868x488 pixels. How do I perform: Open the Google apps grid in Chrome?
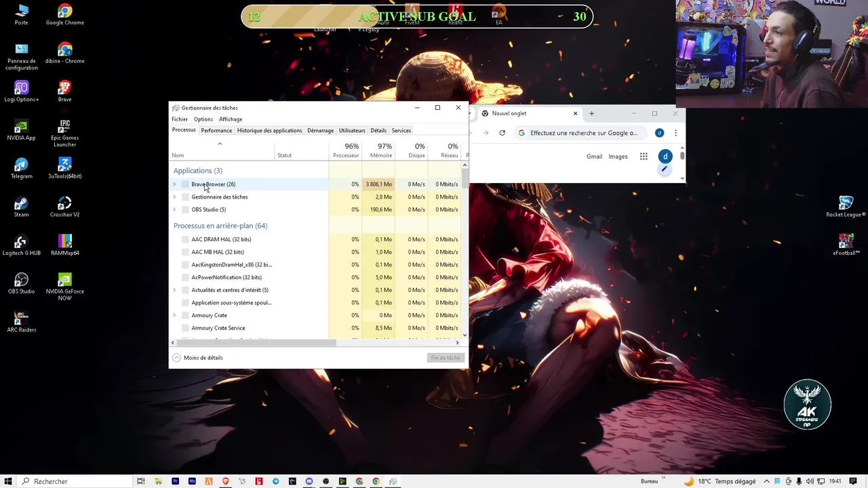point(644,157)
